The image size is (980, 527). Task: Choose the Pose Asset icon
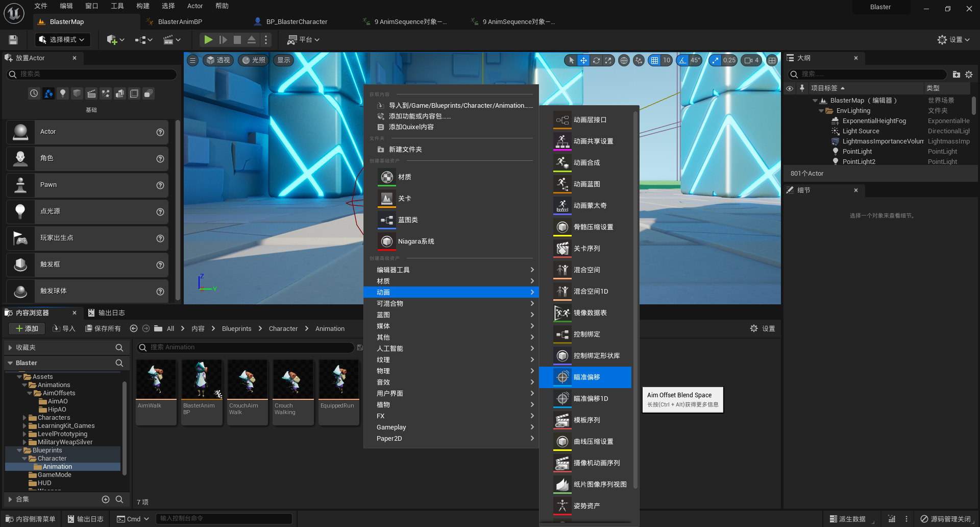pos(562,506)
